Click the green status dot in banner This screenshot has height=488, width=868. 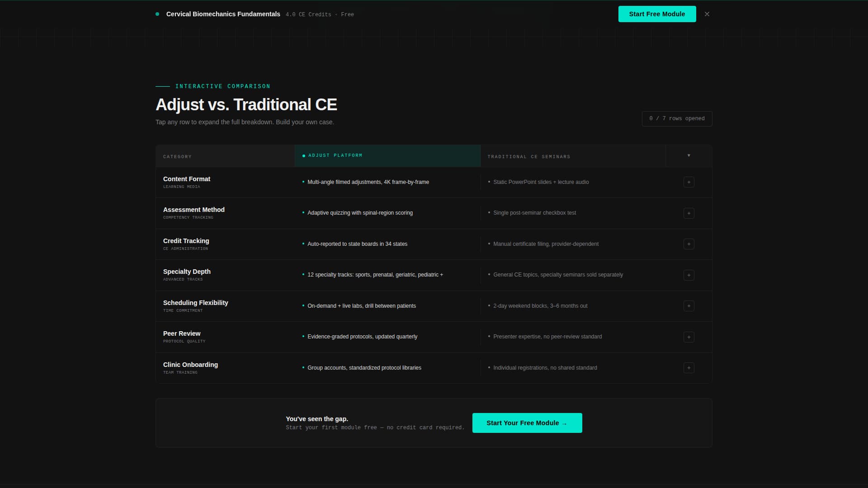pyautogui.click(x=157, y=14)
